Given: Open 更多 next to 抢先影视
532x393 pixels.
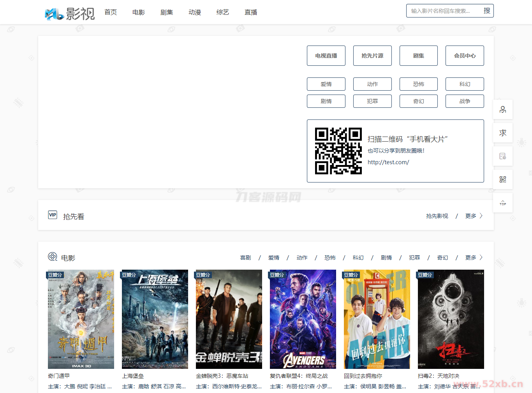Looking at the screenshot, I should pos(471,216).
